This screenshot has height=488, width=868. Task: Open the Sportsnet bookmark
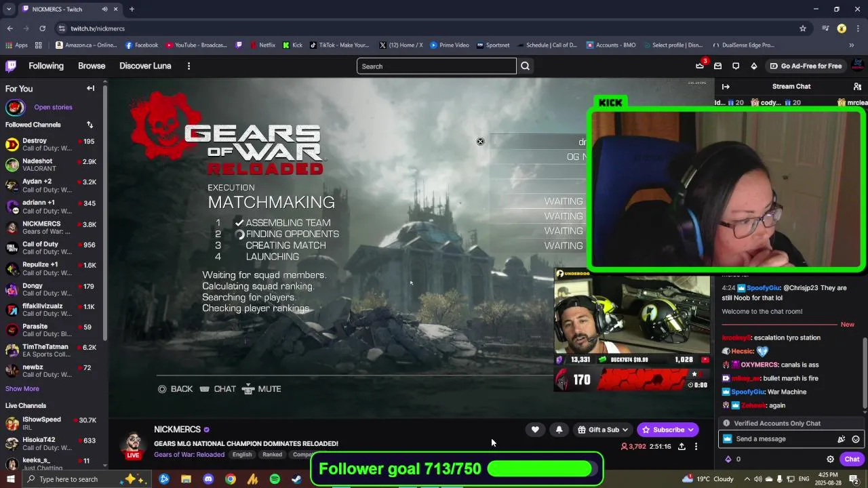click(x=493, y=45)
